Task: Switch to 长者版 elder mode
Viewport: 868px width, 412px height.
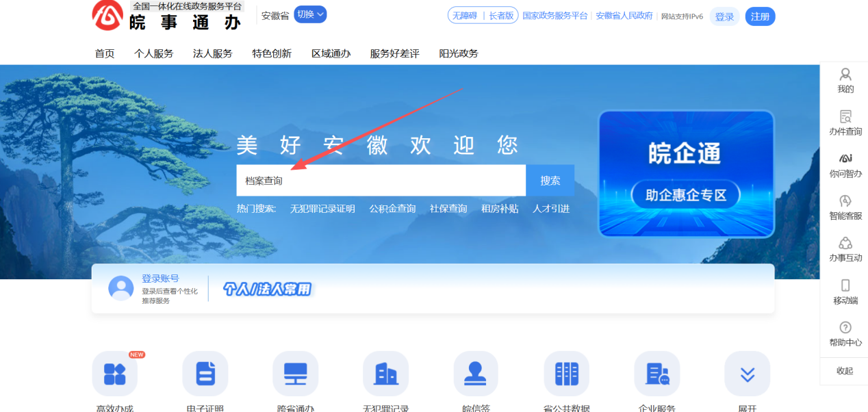Action: click(x=501, y=16)
